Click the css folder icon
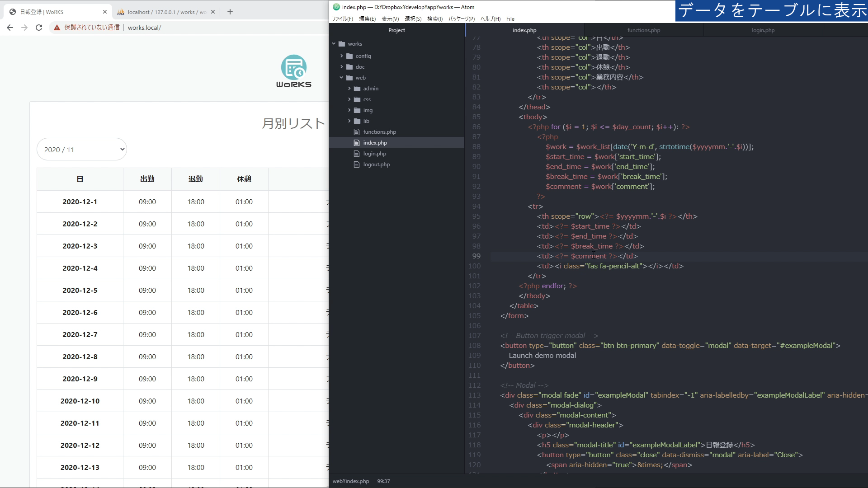This screenshot has height=488, width=868. (357, 99)
